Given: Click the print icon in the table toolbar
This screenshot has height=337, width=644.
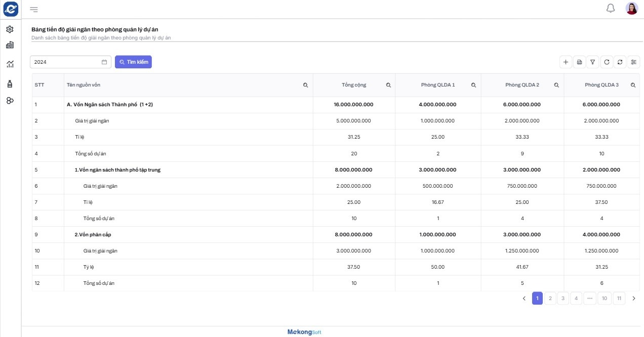Looking at the screenshot, I should point(580,62).
